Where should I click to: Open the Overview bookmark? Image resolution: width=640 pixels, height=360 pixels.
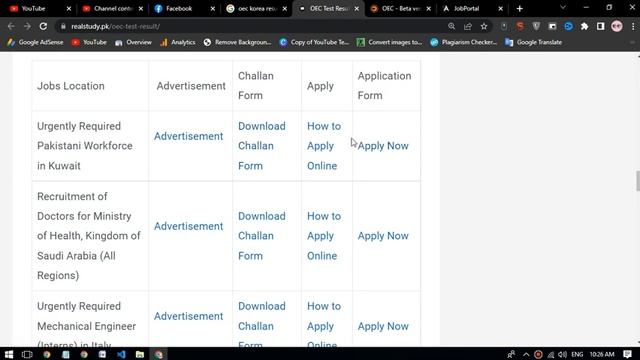coord(133,42)
